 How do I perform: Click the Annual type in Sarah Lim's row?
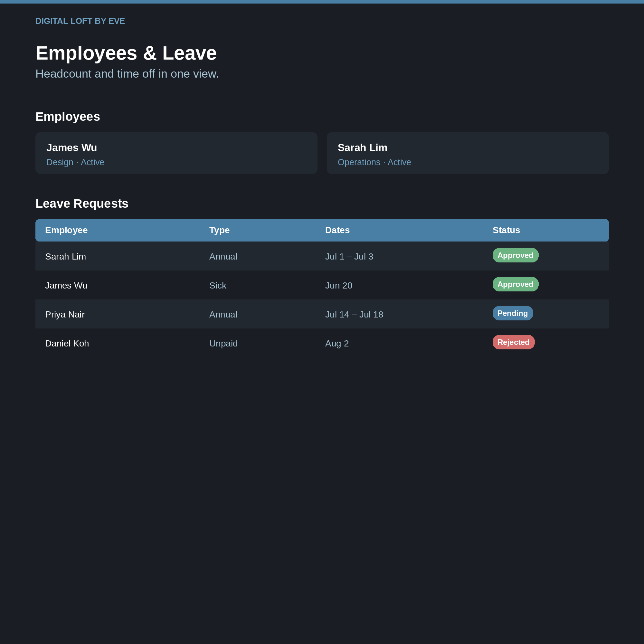click(223, 257)
